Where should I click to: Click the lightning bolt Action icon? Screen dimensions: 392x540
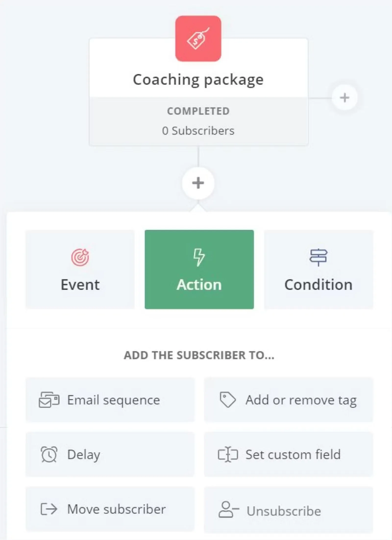(x=199, y=257)
